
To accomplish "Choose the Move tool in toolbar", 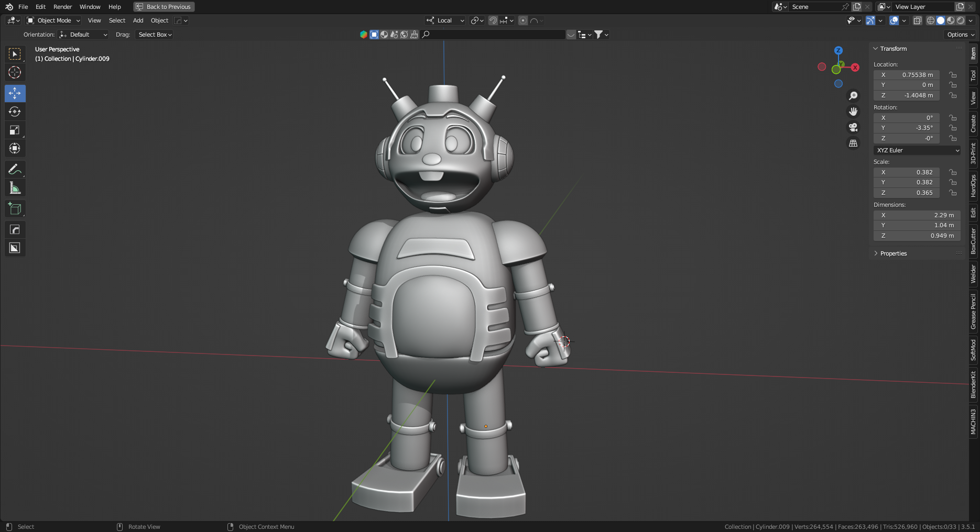I will click(15, 93).
